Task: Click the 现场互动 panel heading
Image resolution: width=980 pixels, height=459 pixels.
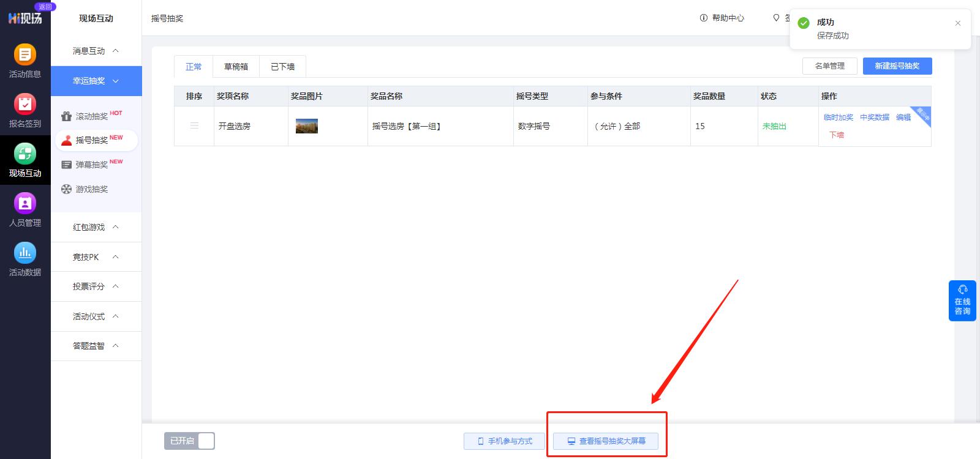Action: (96, 18)
